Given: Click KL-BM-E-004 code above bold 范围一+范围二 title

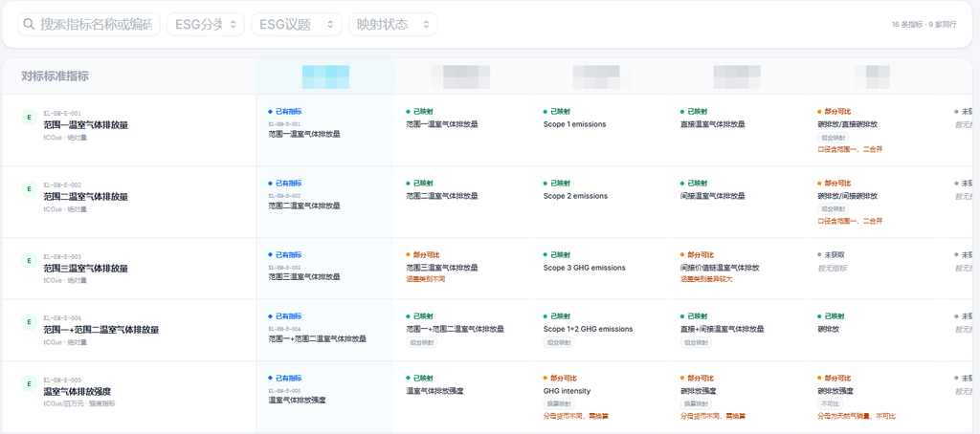Looking at the screenshot, I should (x=62, y=317).
